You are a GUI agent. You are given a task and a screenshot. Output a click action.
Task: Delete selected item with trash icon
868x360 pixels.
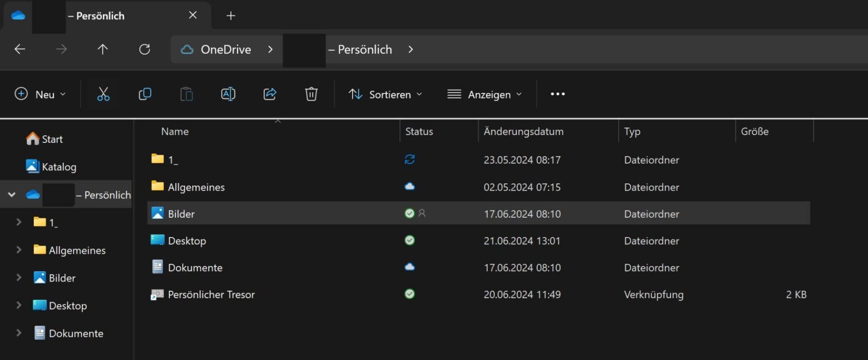coord(311,94)
